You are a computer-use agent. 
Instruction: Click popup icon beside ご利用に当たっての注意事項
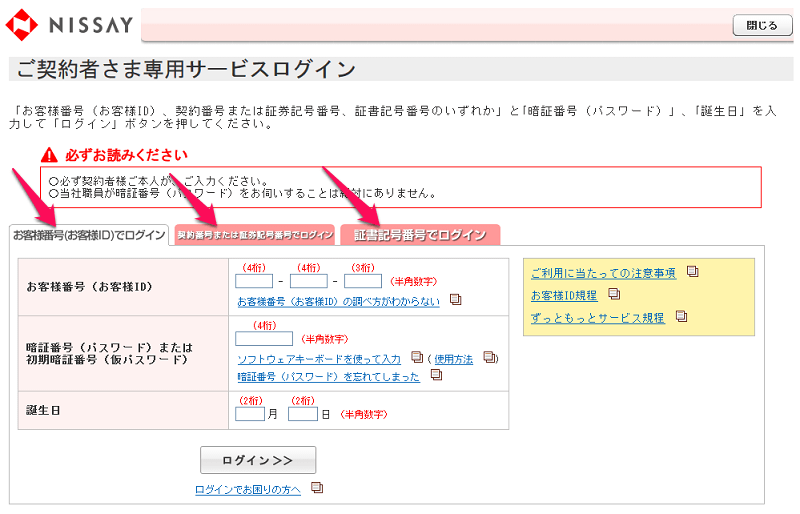click(692, 271)
